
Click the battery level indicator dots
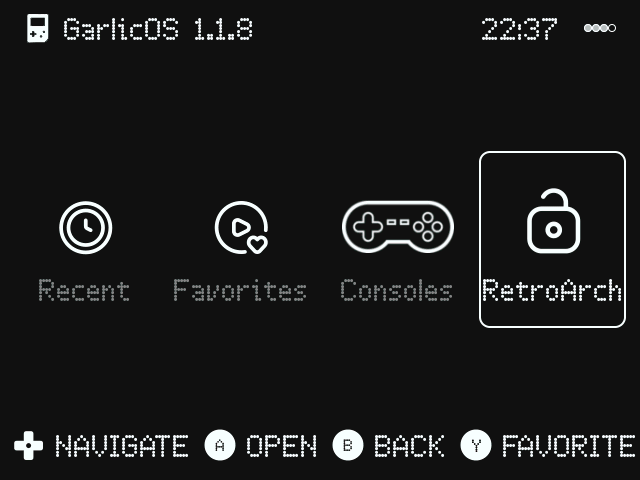pos(600,28)
